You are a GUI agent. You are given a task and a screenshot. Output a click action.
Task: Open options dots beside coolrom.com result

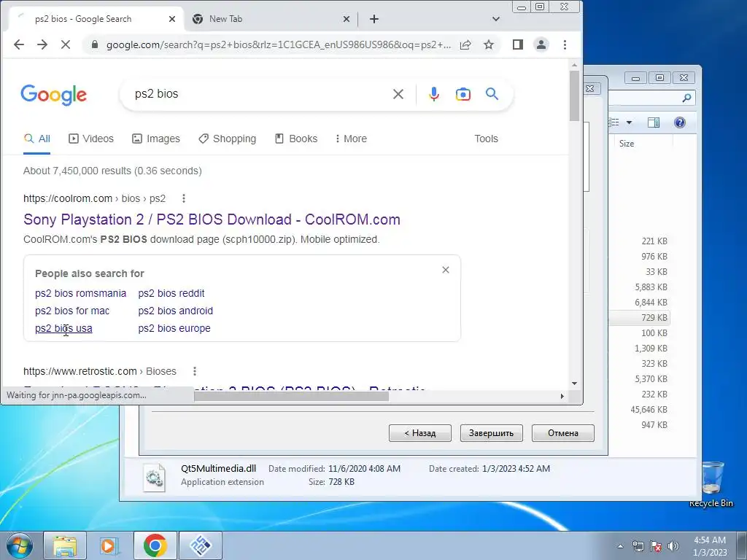[183, 198]
